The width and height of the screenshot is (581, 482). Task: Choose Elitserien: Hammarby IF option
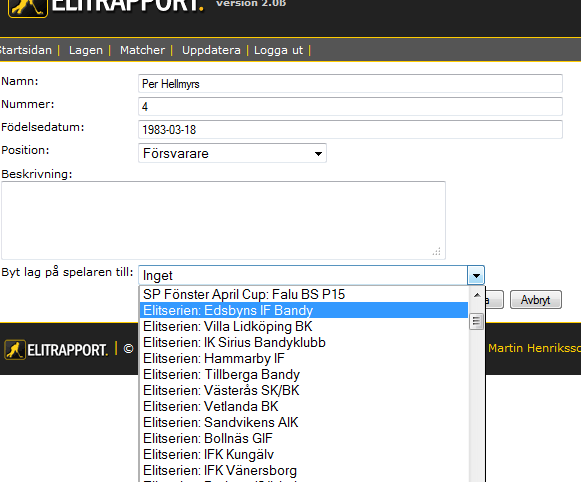304,358
